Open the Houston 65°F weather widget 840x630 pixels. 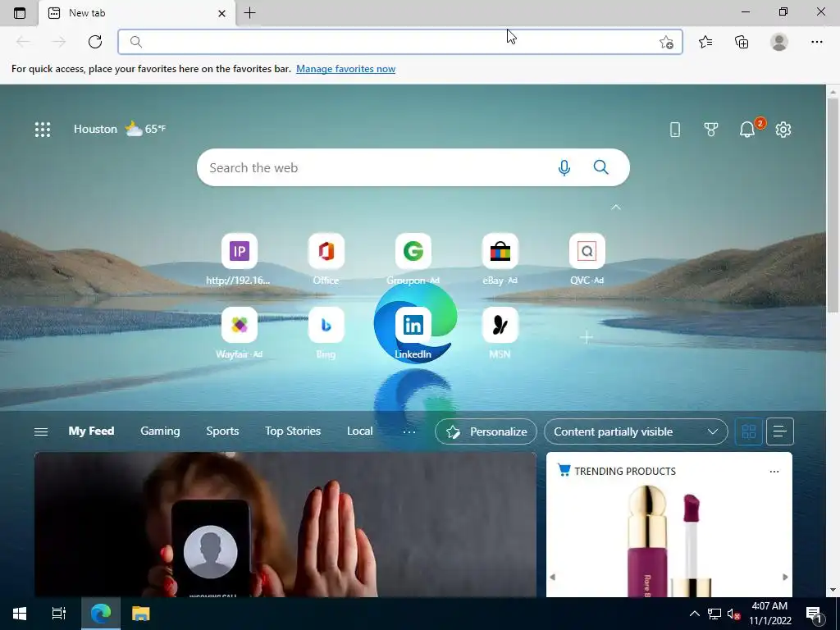(120, 129)
